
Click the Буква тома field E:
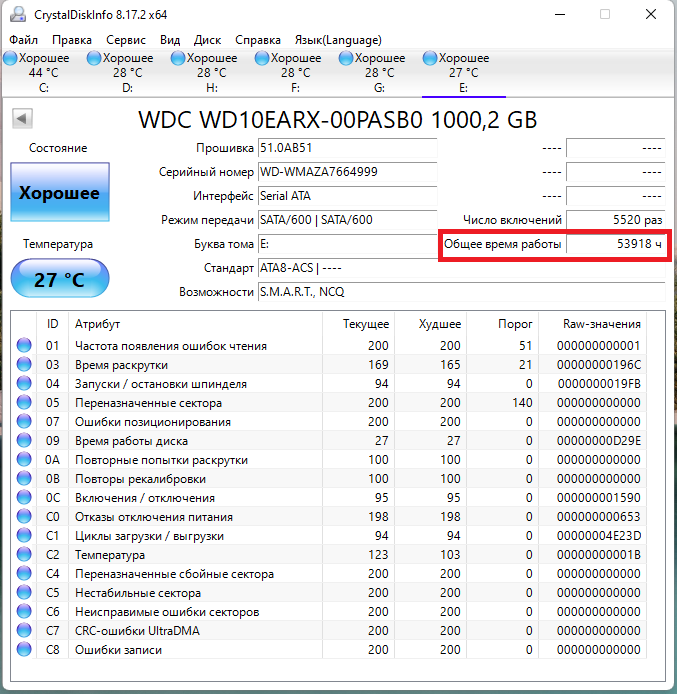click(x=347, y=244)
